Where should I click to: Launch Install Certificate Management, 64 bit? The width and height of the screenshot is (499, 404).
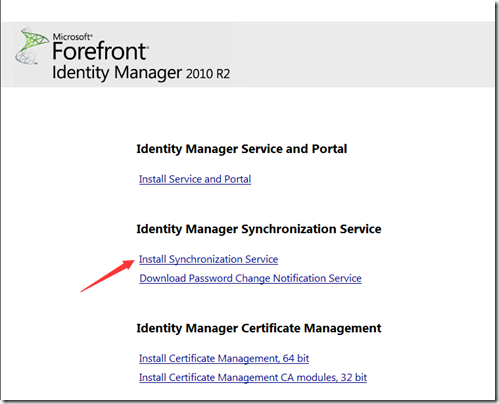click(x=224, y=358)
